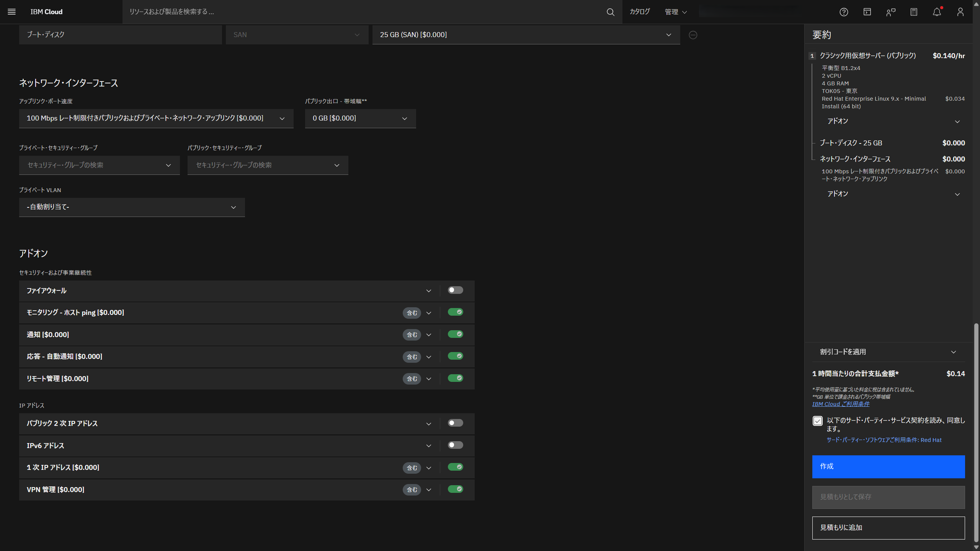Open the cost estimator calculator icon
980x551 pixels.
pyautogui.click(x=914, y=12)
